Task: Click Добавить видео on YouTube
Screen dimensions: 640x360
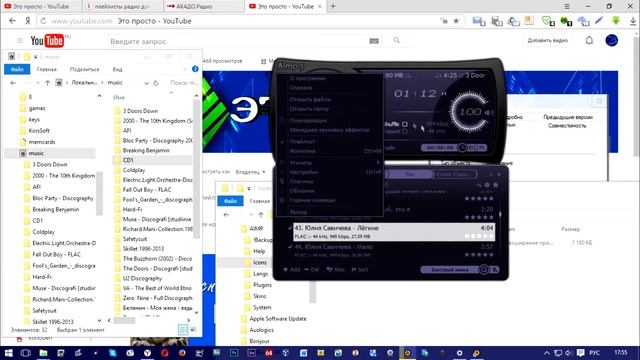Action: (547, 40)
